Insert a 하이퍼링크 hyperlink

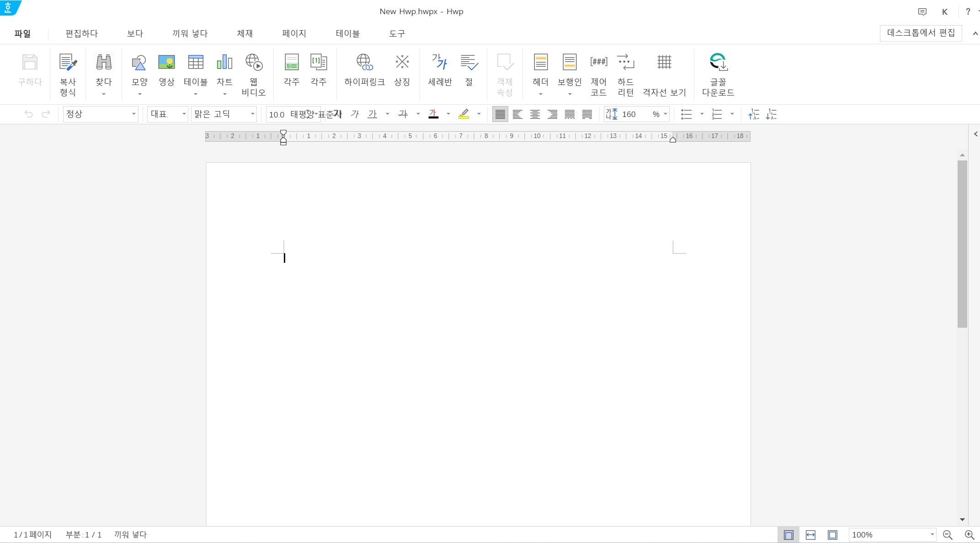pyautogui.click(x=364, y=62)
